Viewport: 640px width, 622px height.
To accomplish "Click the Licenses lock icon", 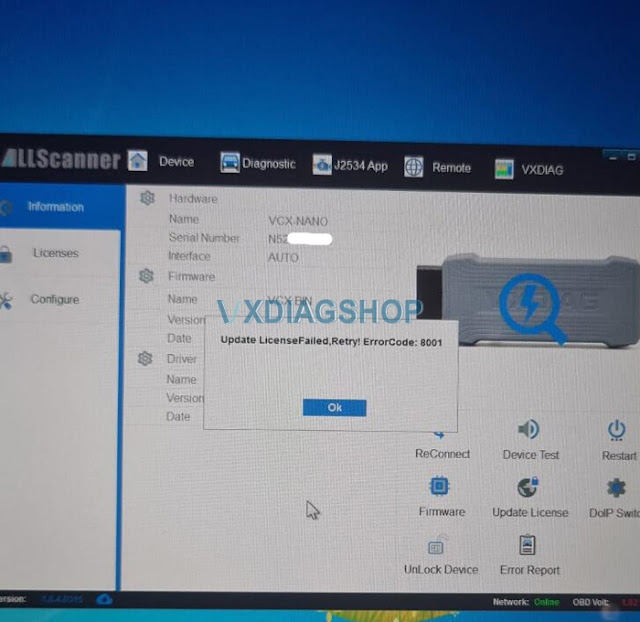I will 6,254.
